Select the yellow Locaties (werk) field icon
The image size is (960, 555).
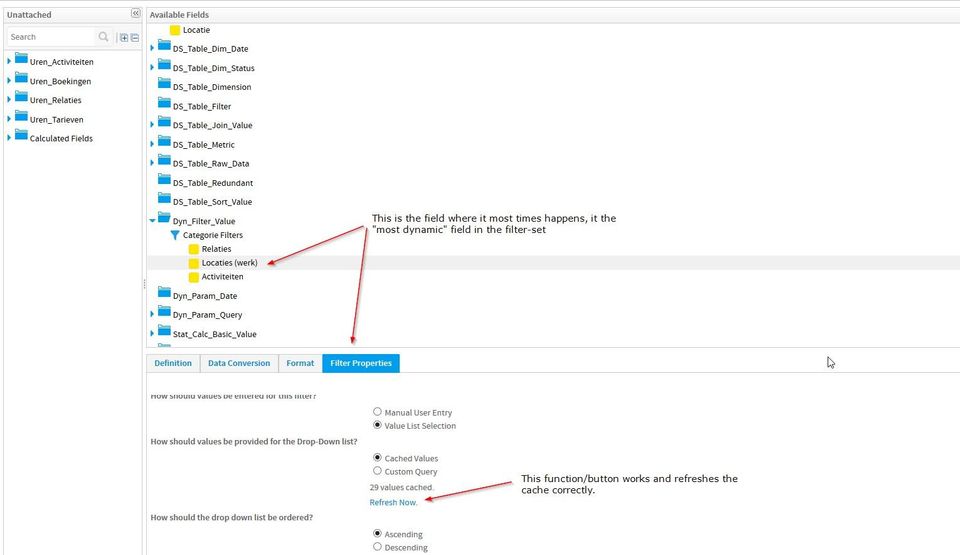[194, 263]
